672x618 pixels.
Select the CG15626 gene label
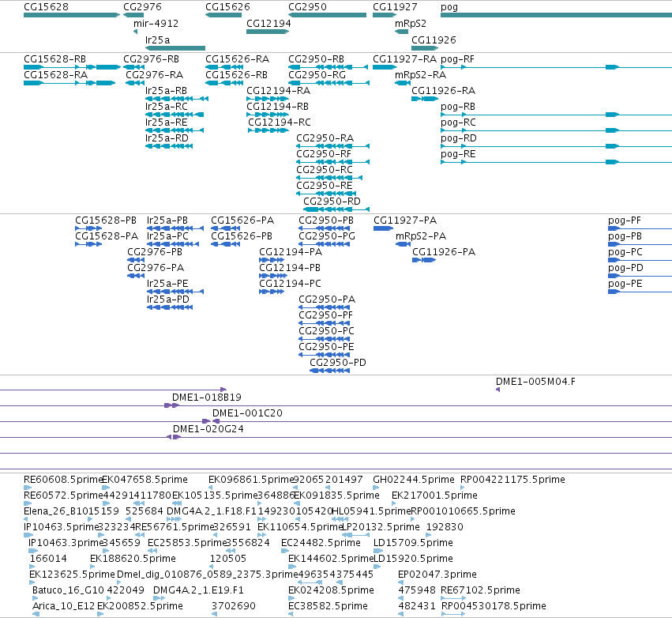pyautogui.click(x=227, y=7)
